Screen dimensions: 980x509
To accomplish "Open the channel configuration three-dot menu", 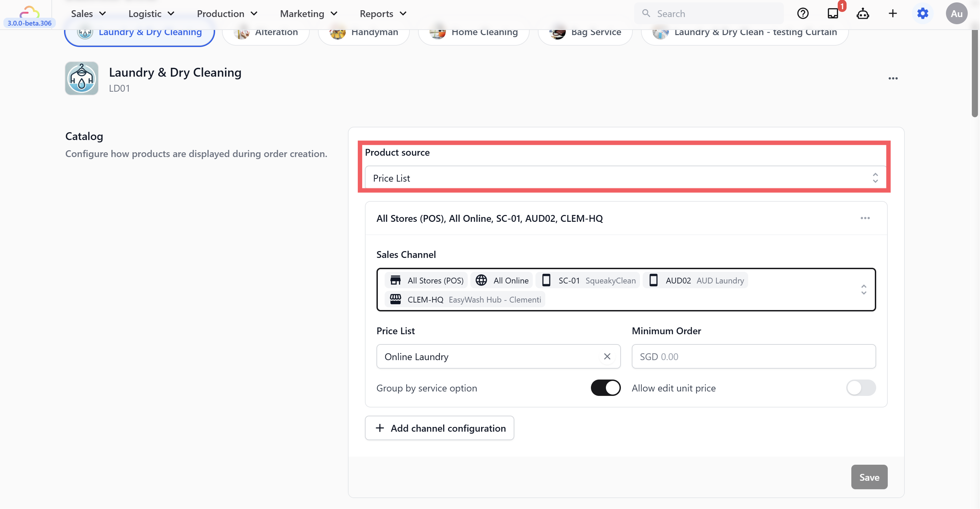I will coord(865,218).
